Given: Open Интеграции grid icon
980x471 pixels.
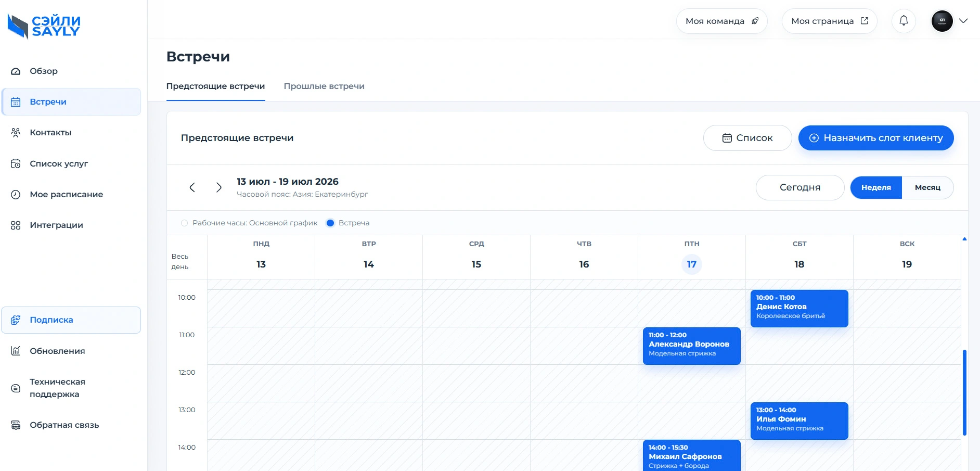Looking at the screenshot, I should [16, 225].
